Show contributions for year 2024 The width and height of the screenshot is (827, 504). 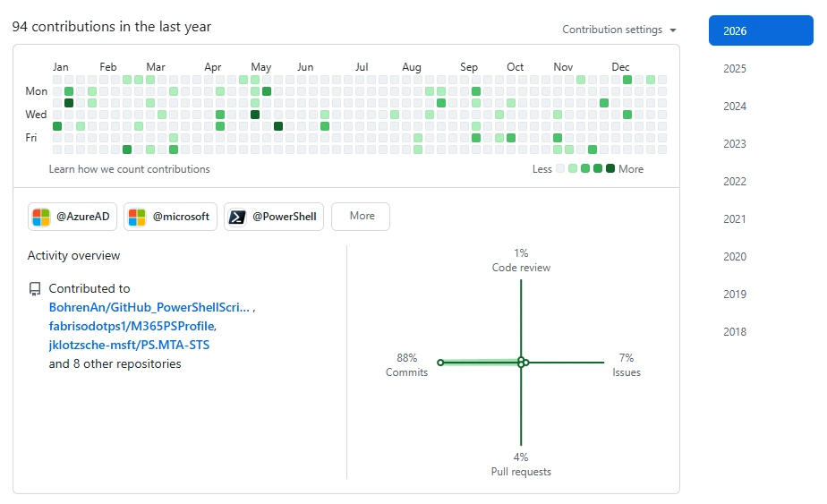735,107
